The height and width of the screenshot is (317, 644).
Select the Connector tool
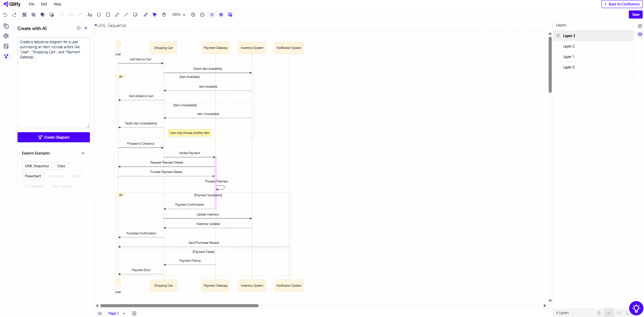pyautogui.click(x=117, y=15)
